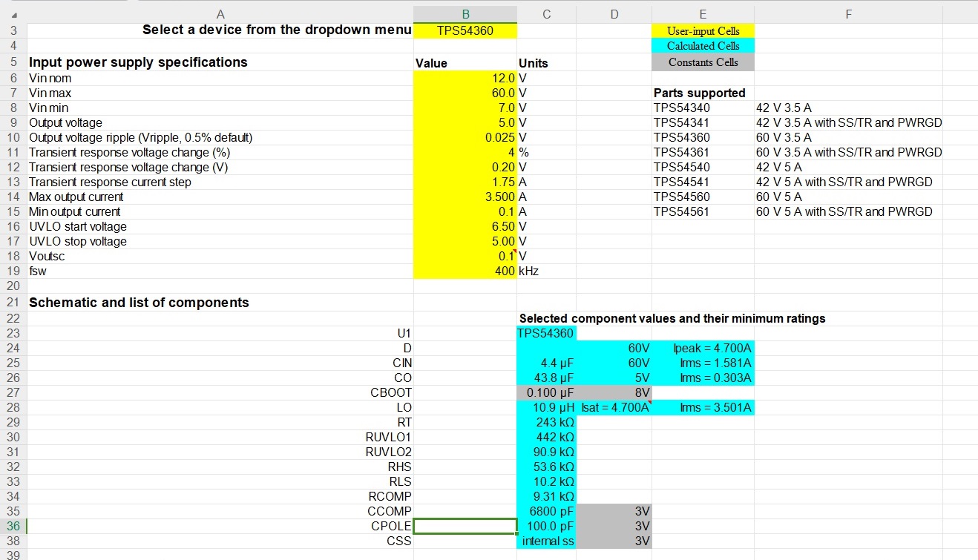The width and height of the screenshot is (978, 560).
Task: Click the LO value 10.9 µH
Action: coord(547,407)
